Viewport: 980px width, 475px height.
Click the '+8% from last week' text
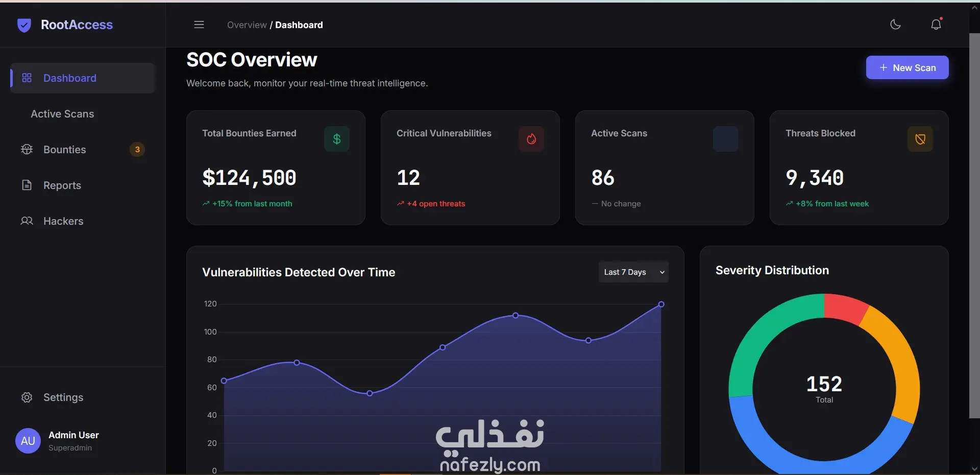[832, 204]
